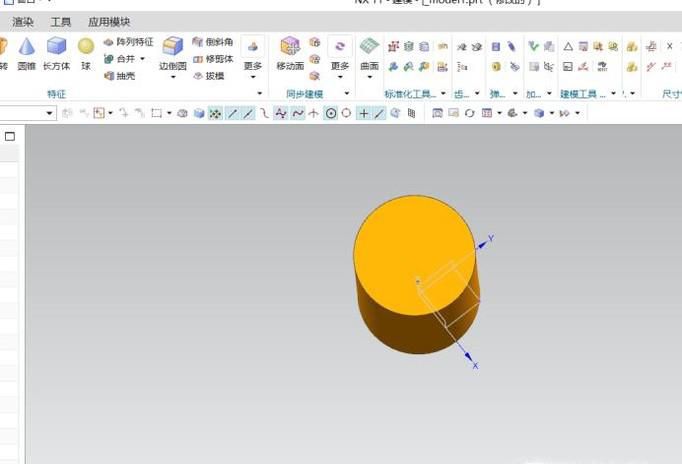Click the Chamfer (倒斜角) tool
The image size is (682, 464).
click(x=213, y=42)
